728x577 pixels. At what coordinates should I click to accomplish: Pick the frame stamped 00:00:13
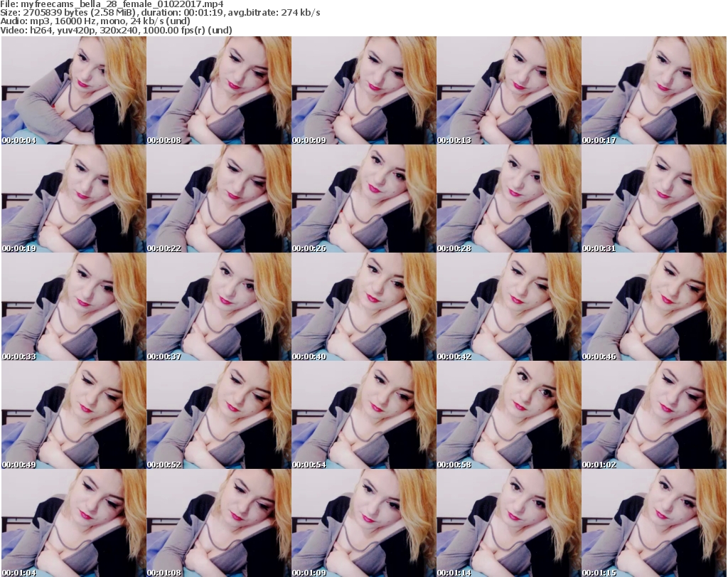click(509, 90)
